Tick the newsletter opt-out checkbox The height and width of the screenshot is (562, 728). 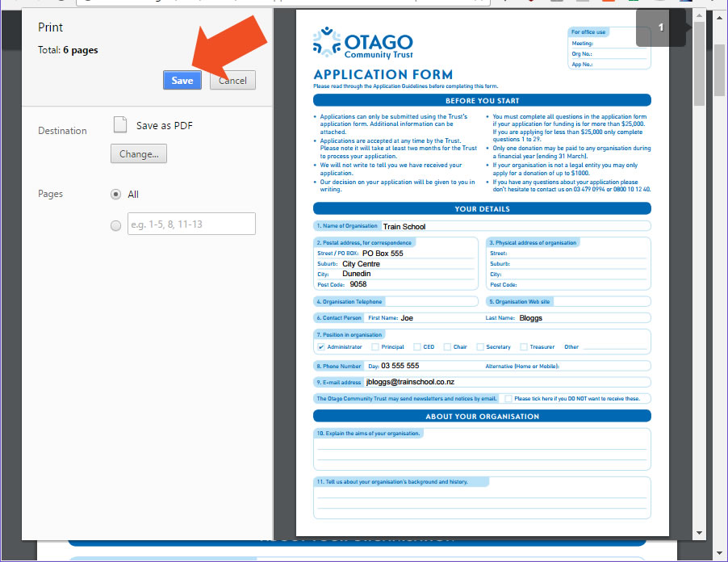click(x=507, y=397)
